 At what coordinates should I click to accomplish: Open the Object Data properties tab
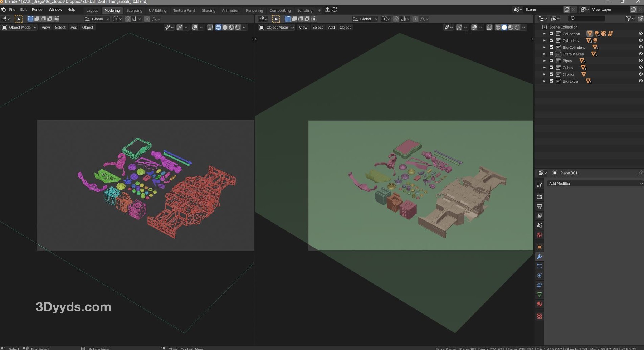coord(539,295)
